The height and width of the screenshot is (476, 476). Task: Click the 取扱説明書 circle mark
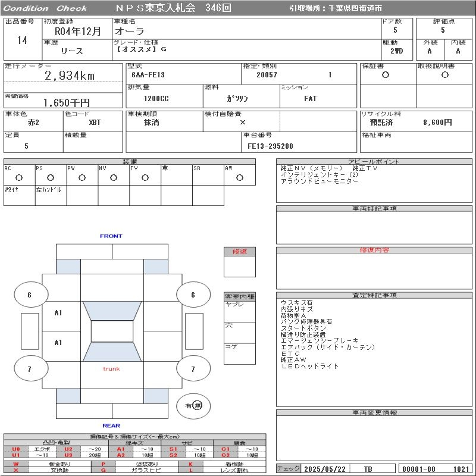[x=444, y=75]
